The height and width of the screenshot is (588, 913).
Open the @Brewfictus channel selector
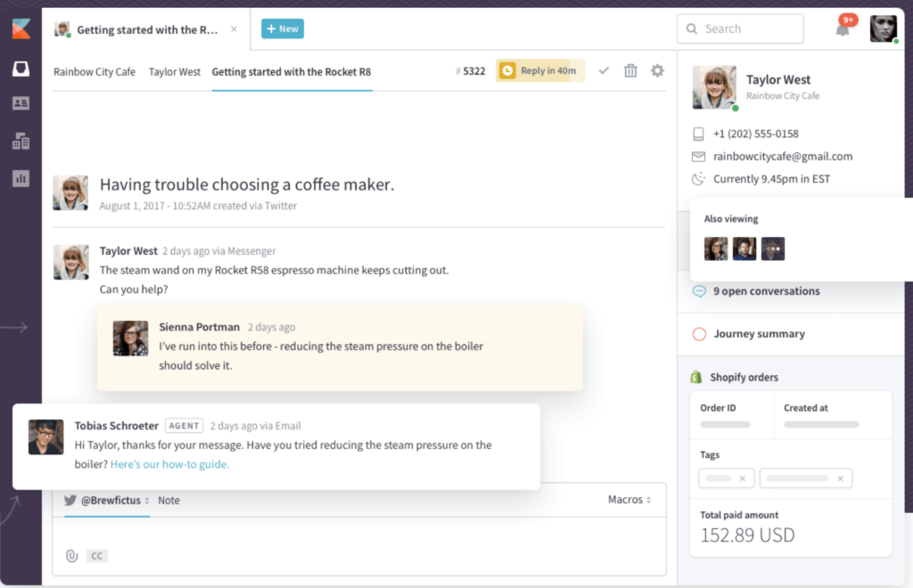click(108, 501)
